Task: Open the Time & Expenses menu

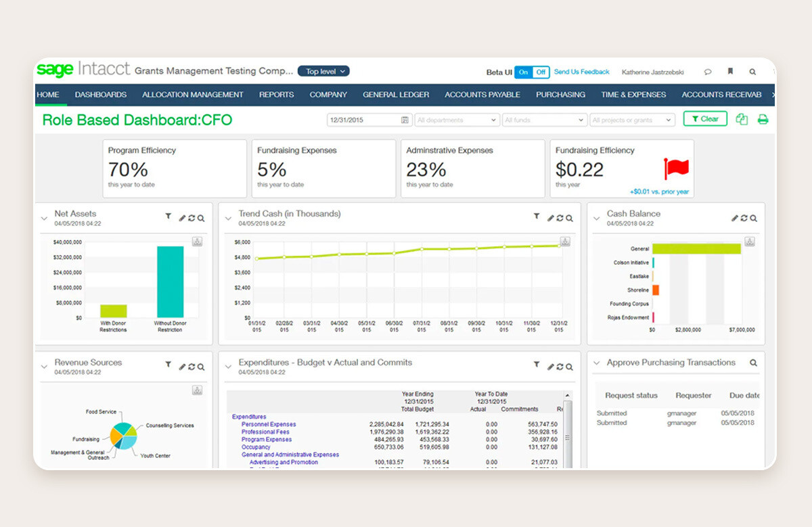Action: 633,95
